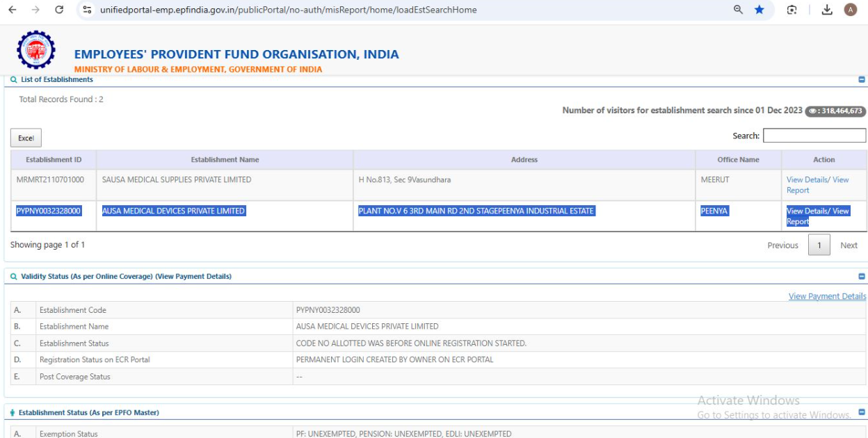Viewport: 868px width, 438px height.
Task: Select page 1 in pagination
Action: pyautogui.click(x=819, y=245)
